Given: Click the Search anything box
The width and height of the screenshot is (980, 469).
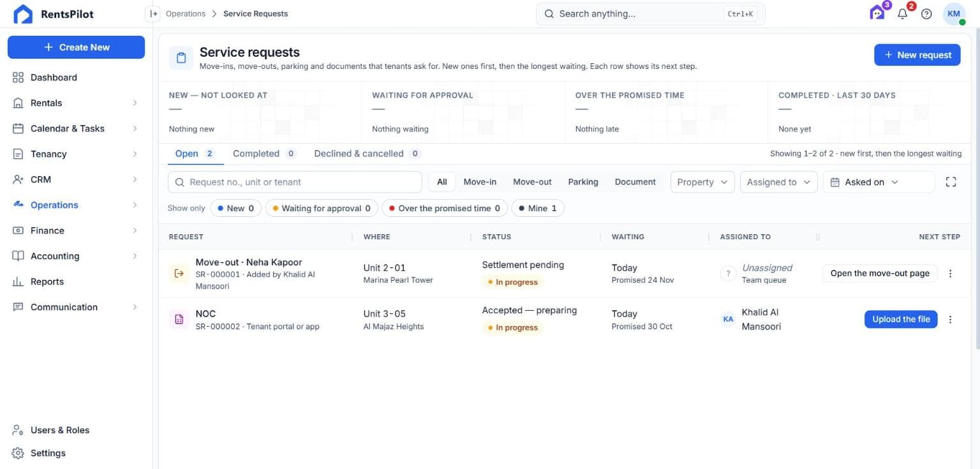Looking at the screenshot, I should pyautogui.click(x=650, y=13).
